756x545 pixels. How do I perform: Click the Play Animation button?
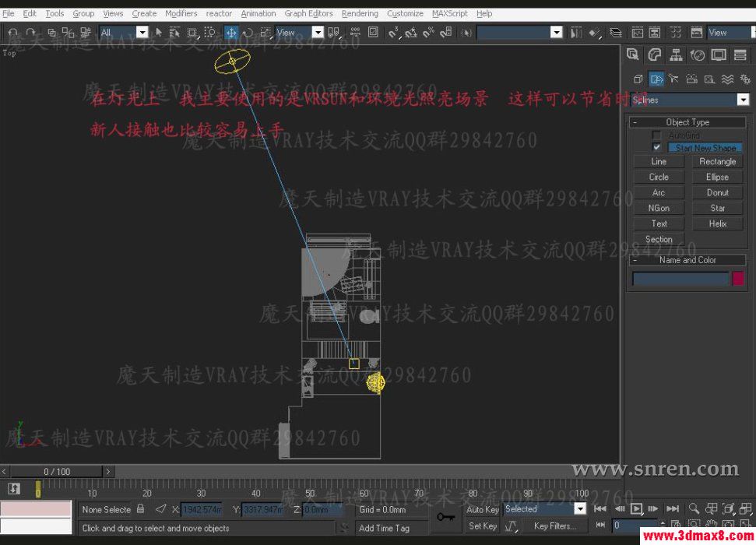click(637, 508)
